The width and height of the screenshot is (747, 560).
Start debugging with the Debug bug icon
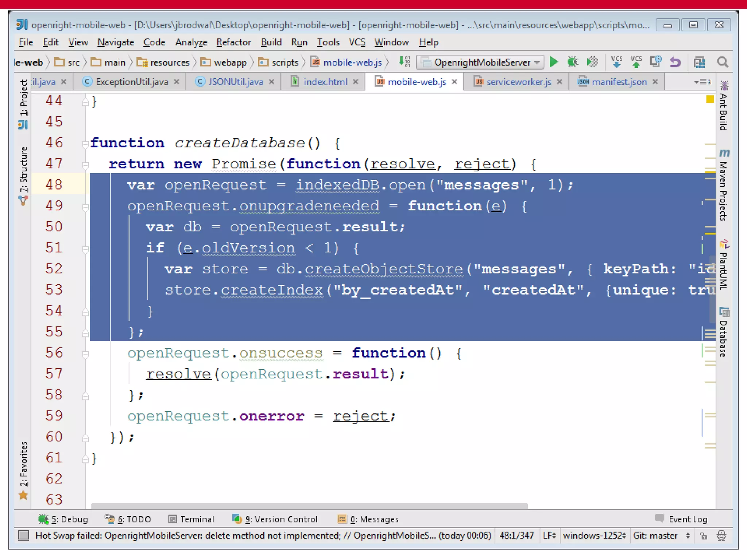tap(573, 62)
